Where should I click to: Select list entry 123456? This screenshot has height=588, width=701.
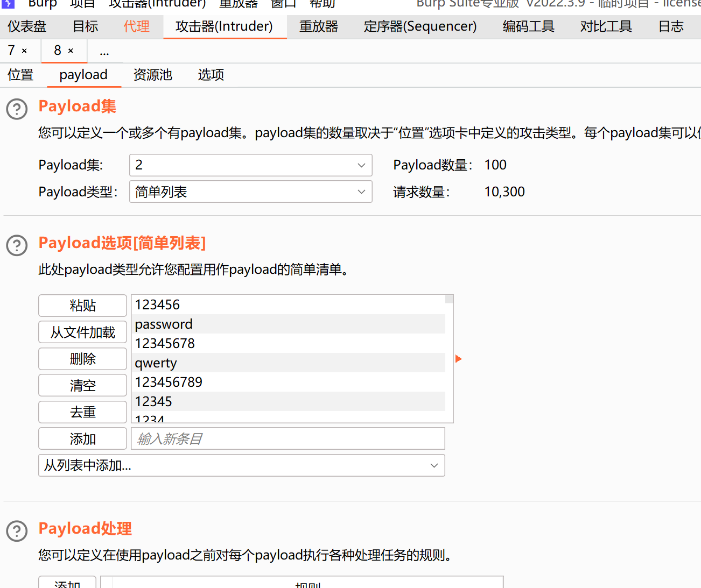tap(289, 304)
